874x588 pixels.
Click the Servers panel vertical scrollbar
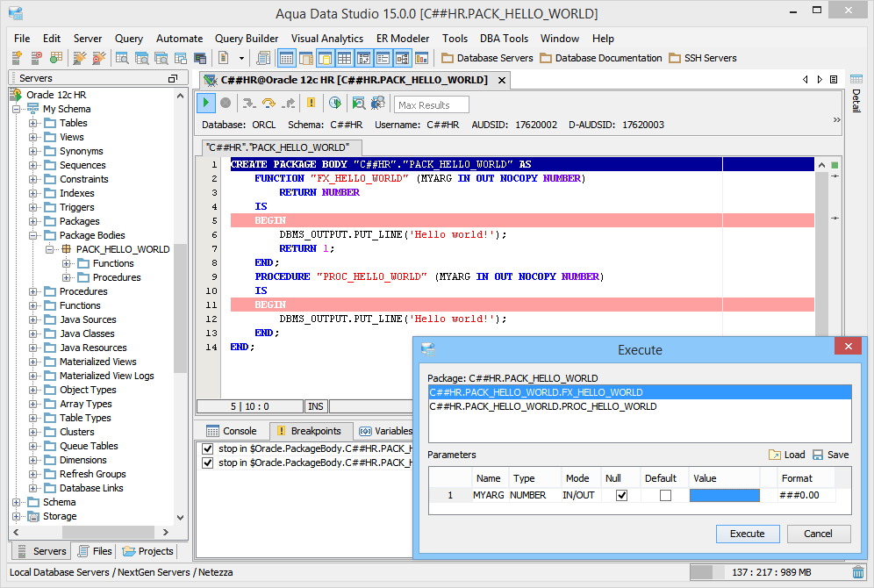(181, 307)
